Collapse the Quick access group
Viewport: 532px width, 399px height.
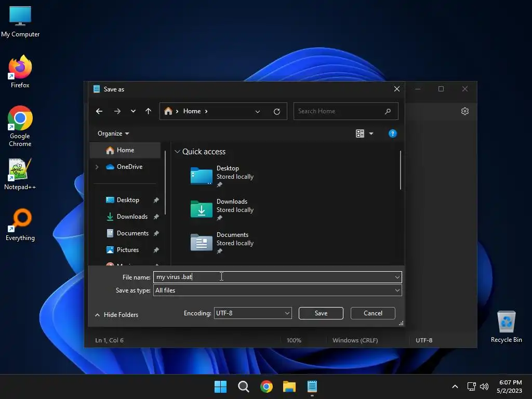[177, 152]
